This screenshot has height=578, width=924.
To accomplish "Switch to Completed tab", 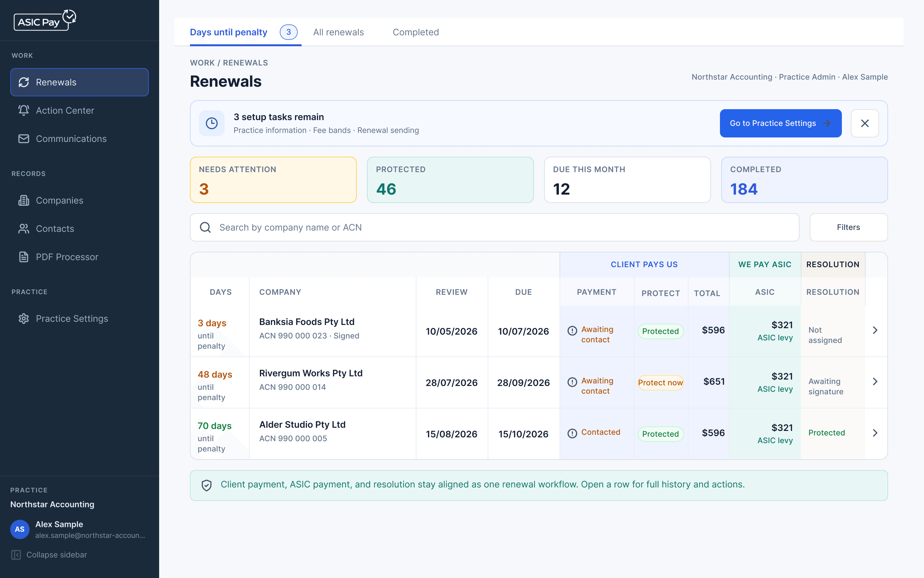I will pyautogui.click(x=416, y=32).
